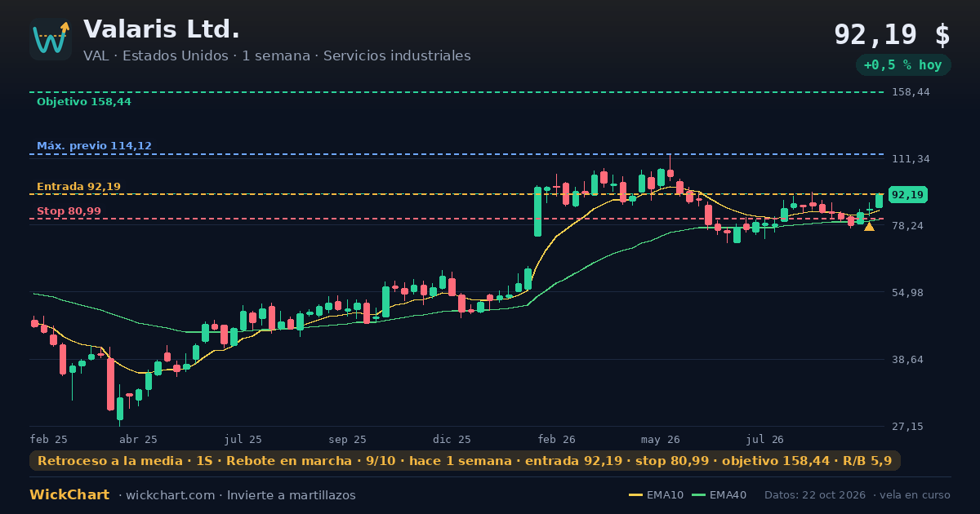
Task: Click the feb 25 date label
Action: click(x=49, y=440)
